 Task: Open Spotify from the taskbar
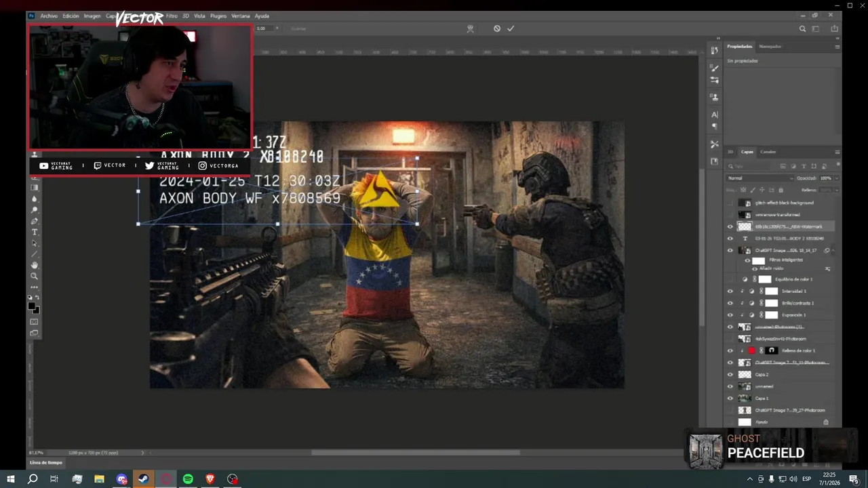click(x=188, y=479)
